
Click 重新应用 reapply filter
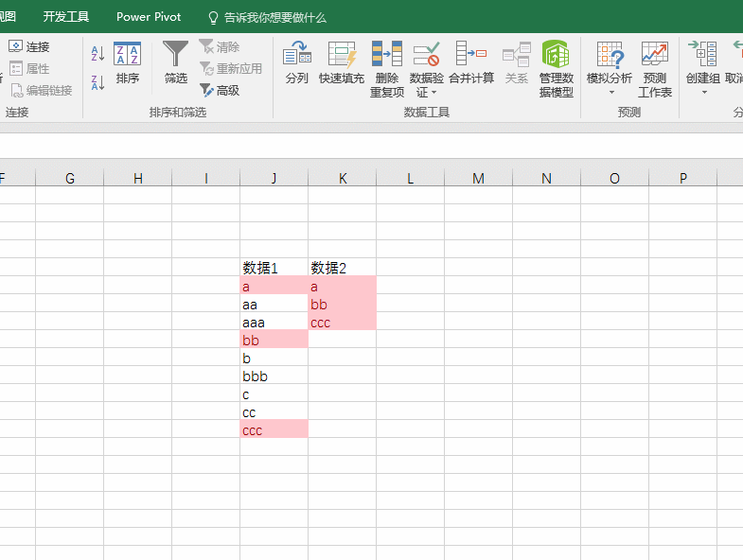[231, 69]
